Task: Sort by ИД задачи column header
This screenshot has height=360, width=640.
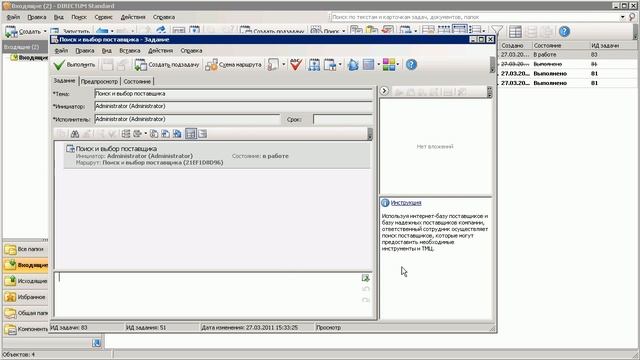Action: tap(612, 45)
